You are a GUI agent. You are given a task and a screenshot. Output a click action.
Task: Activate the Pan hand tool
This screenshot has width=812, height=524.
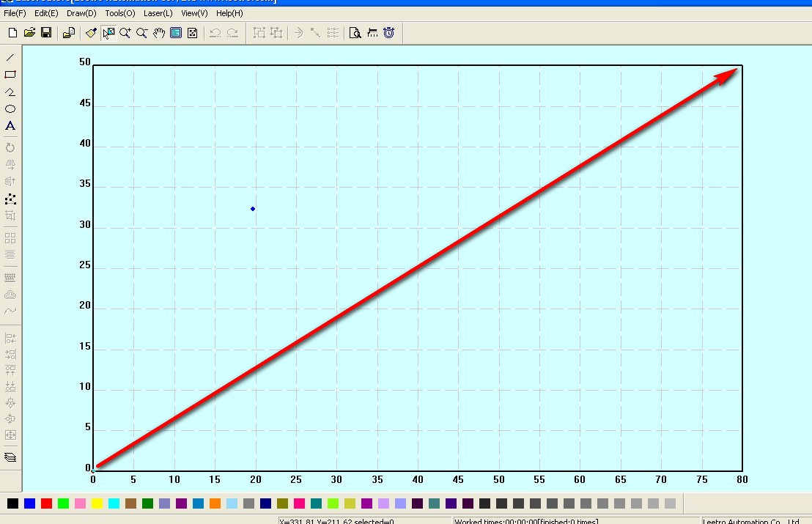click(159, 32)
